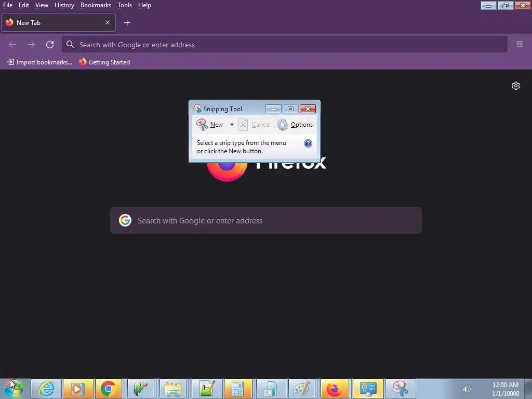Open Calculator from the taskbar
This screenshot has width=532, height=399.
pyautogui.click(x=238, y=389)
